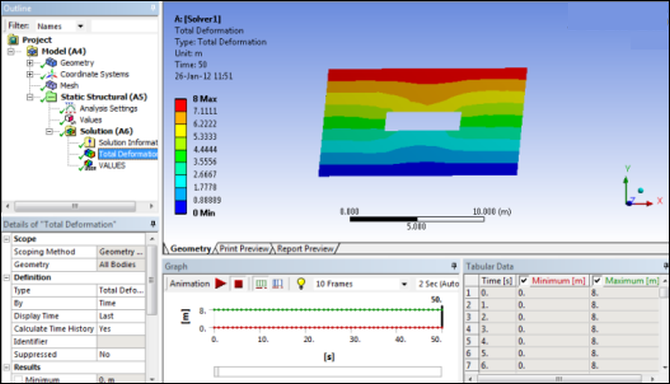Play the result animation
Image resolution: width=670 pixels, height=384 pixels.
point(220,284)
